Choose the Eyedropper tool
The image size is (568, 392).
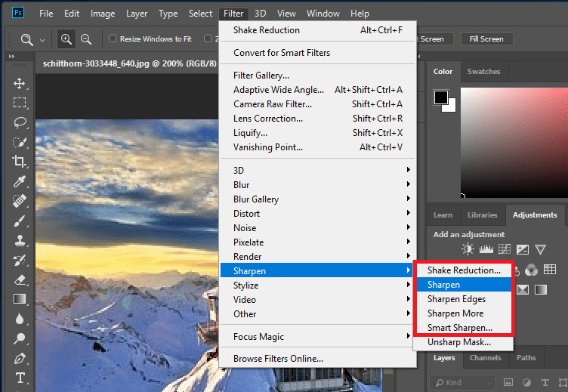point(20,181)
